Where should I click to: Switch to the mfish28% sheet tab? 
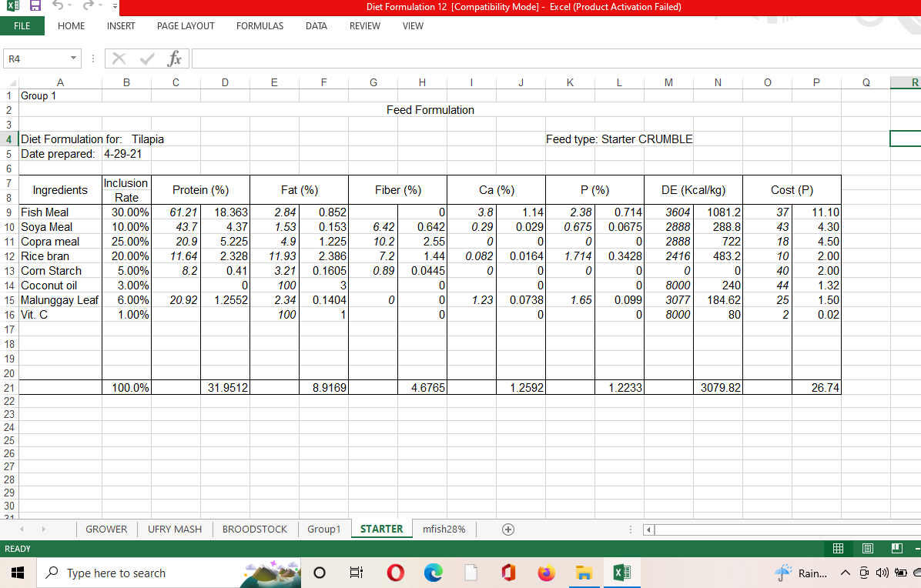444,530
